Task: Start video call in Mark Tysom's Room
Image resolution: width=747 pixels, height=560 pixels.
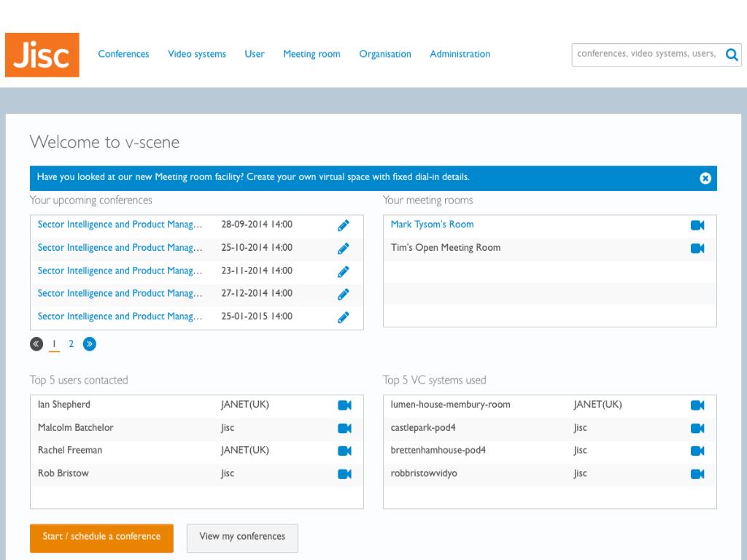Action: pos(697,225)
